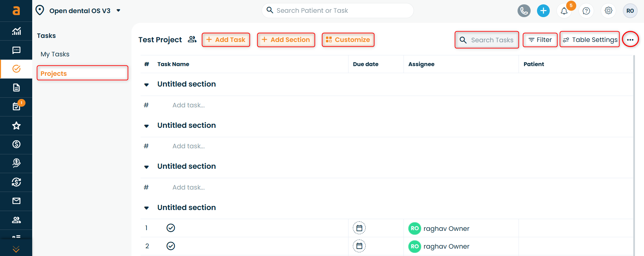
Task: Open due date calendar for task 1
Action: pos(359,228)
